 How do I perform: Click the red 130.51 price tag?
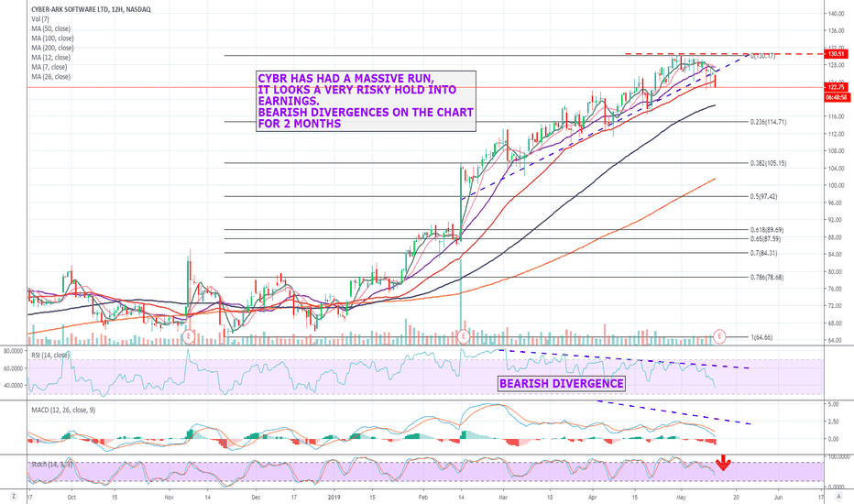836,54
